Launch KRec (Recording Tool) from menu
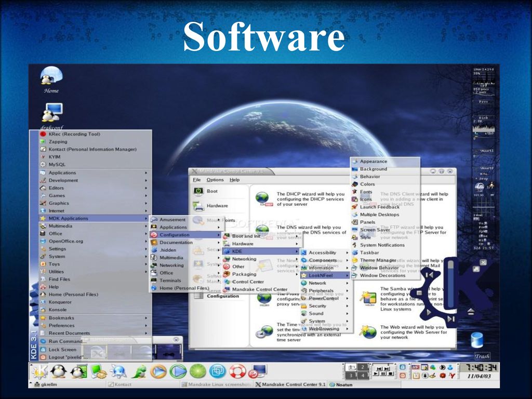 click(94, 134)
